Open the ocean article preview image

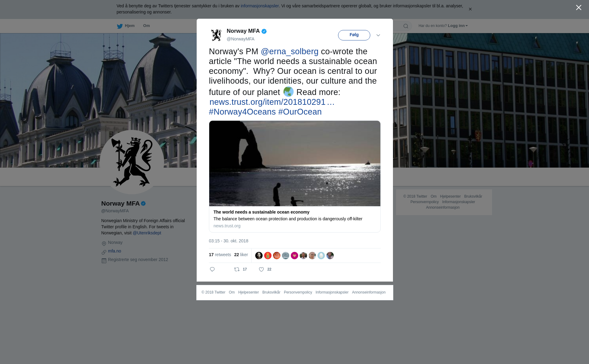point(295,163)
